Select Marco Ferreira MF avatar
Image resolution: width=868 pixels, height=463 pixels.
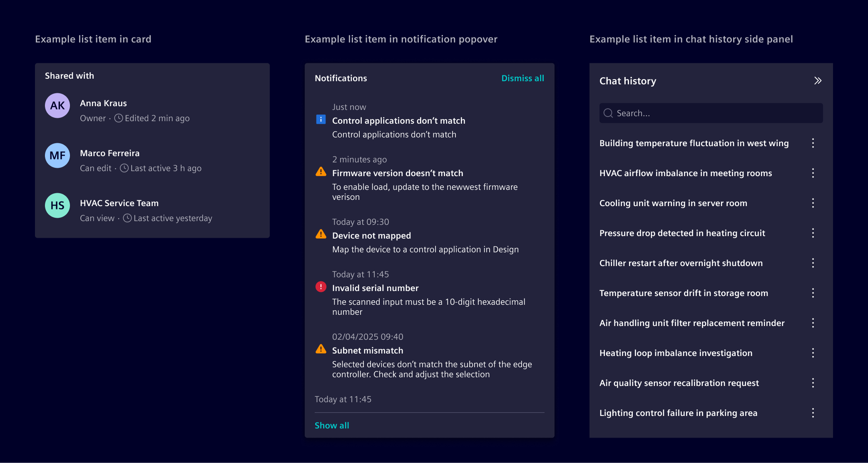57,155
